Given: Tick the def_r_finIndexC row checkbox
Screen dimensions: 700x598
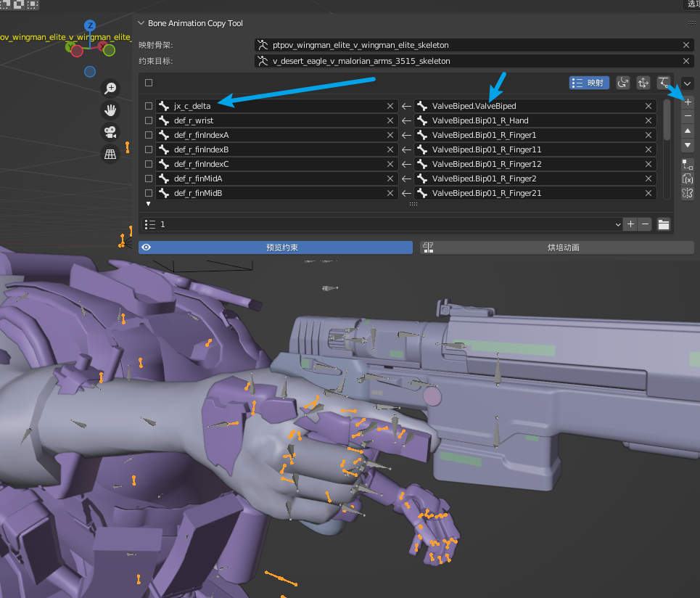Looking at the screenshot, I should click(149, 164).
